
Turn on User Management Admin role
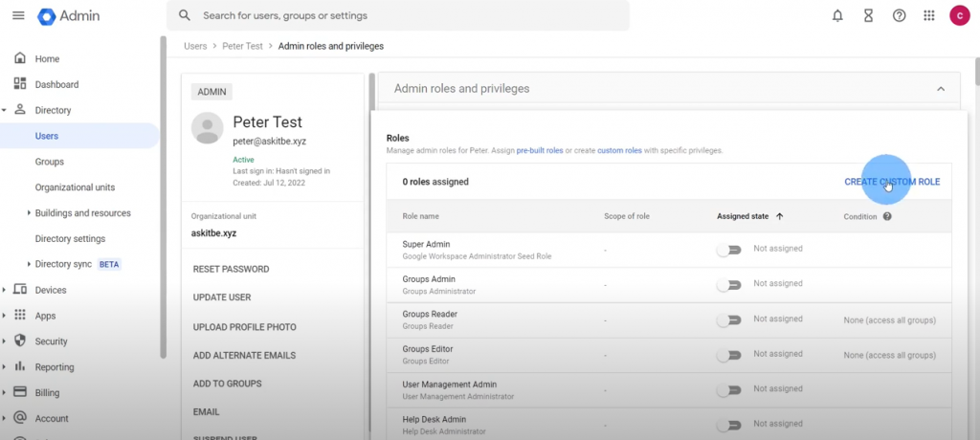click(x=729, y=389)
